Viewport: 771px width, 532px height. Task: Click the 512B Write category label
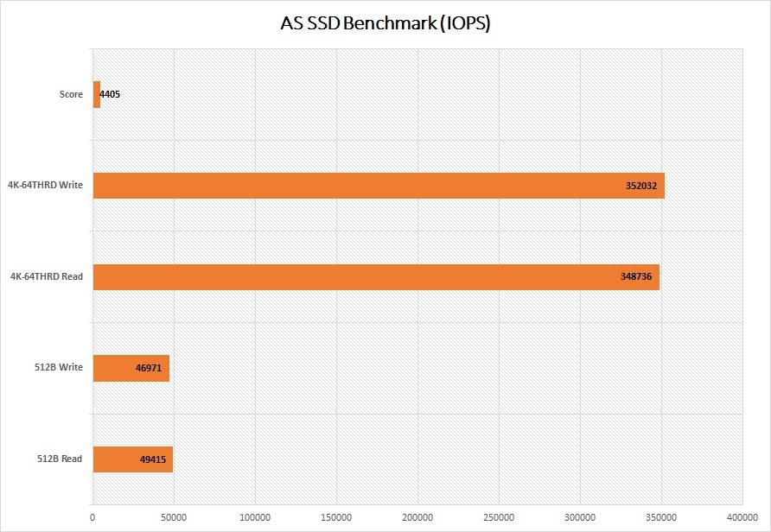(59, 367)
